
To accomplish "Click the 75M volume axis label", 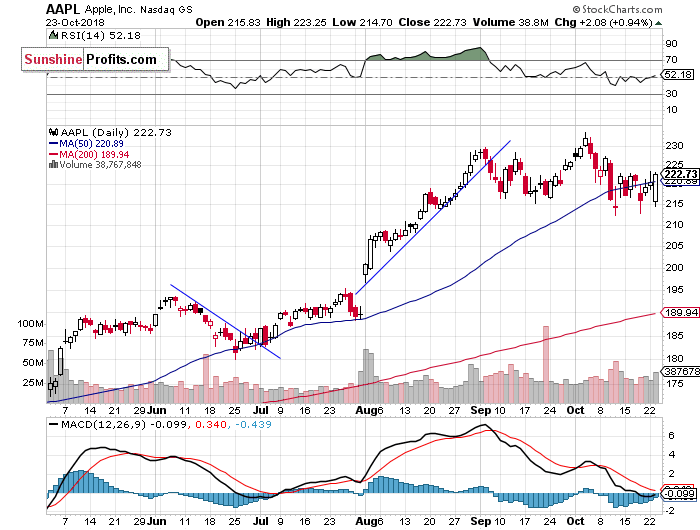I will (33, 343).
